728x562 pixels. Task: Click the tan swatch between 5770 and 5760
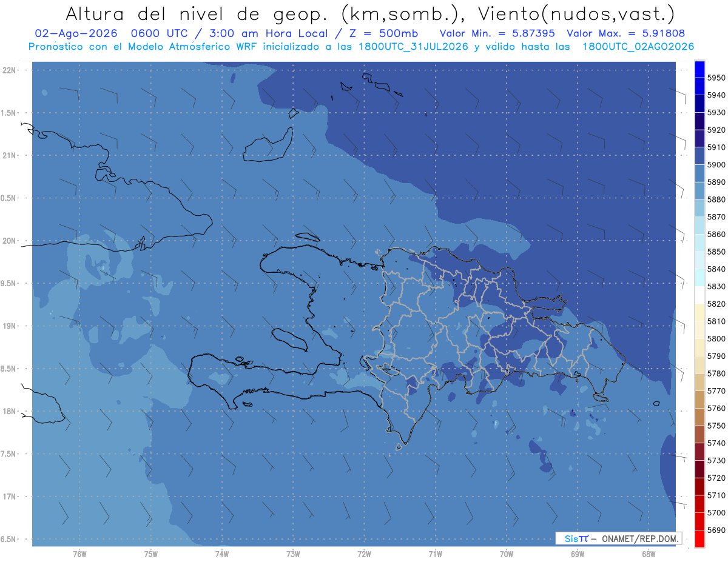pos(699,400)
